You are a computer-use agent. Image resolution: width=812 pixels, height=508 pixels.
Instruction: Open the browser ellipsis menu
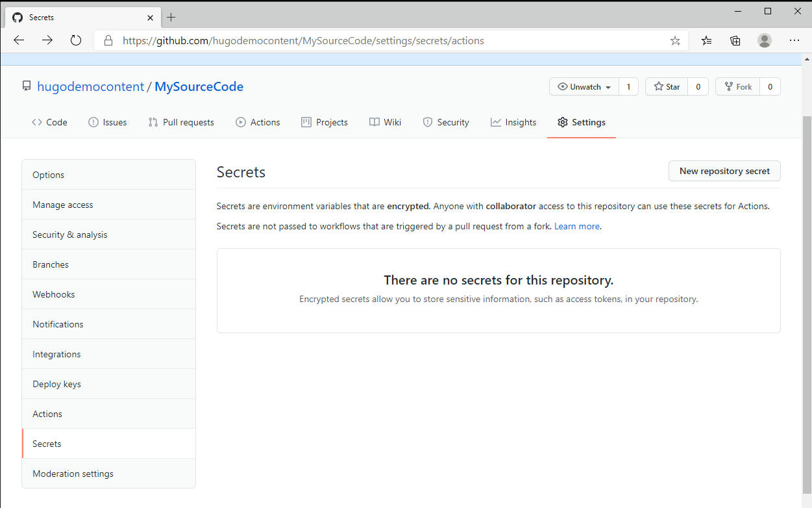(x=794, y=40)
